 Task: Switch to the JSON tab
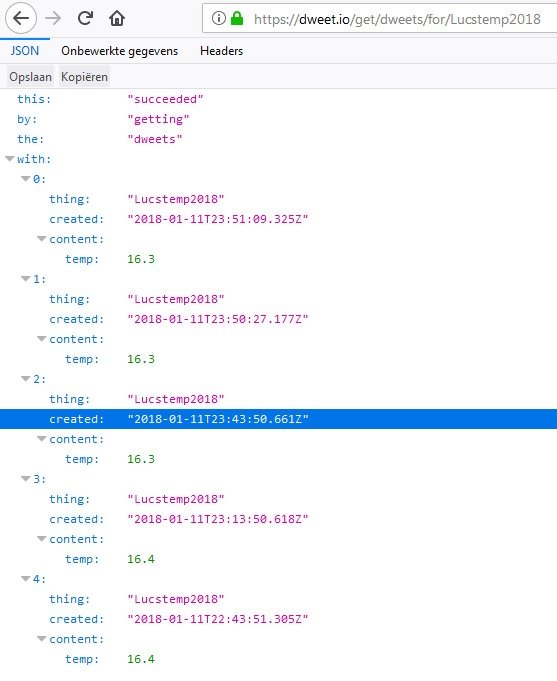tap(25, 51)
